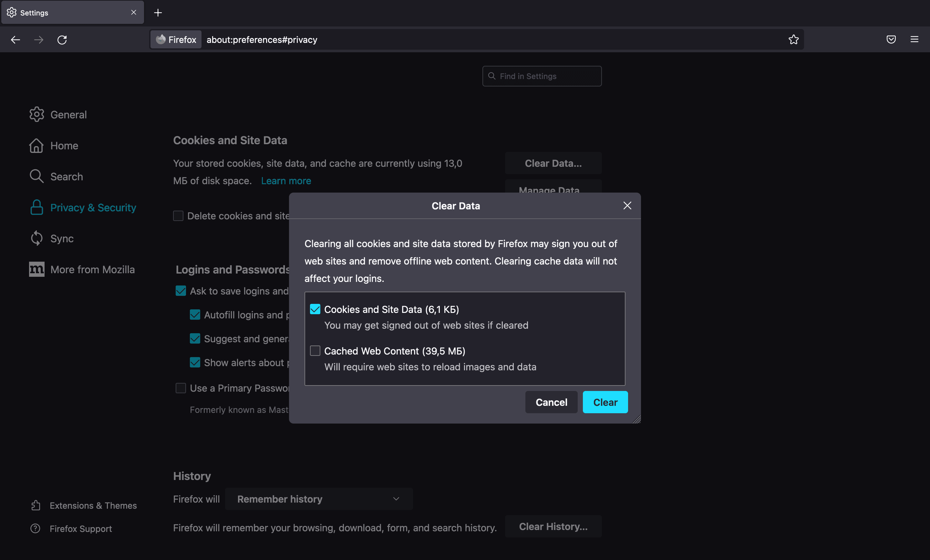This screenshot has height=560, width=930.
Task: Toggle Cookies and Site Data checkbox
Action: (x=315, y=308)
